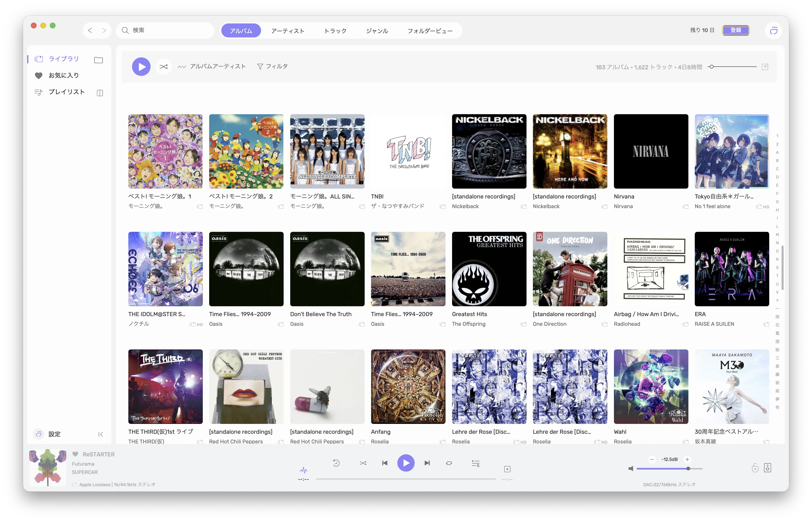Open 設定 settings at sidebar bottom
Viewport: 812px width, 522px height.
54,434
